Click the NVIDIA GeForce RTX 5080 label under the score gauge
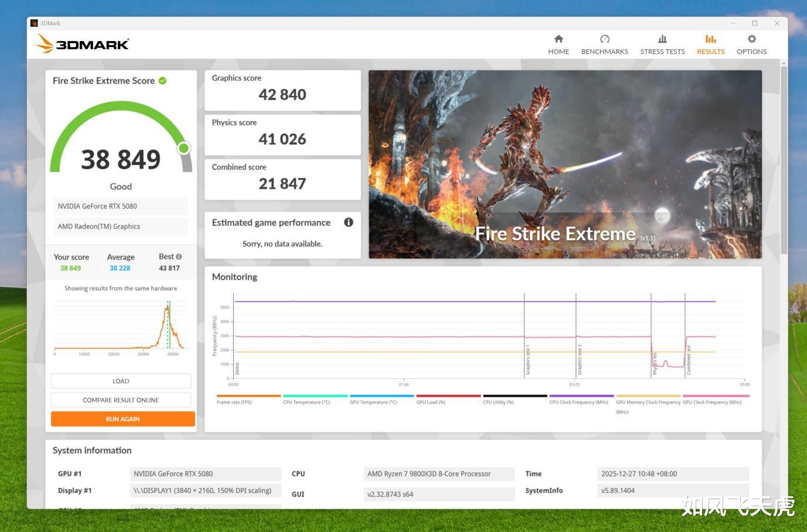Viewport: 807px width, 532px height. [121, 206]
